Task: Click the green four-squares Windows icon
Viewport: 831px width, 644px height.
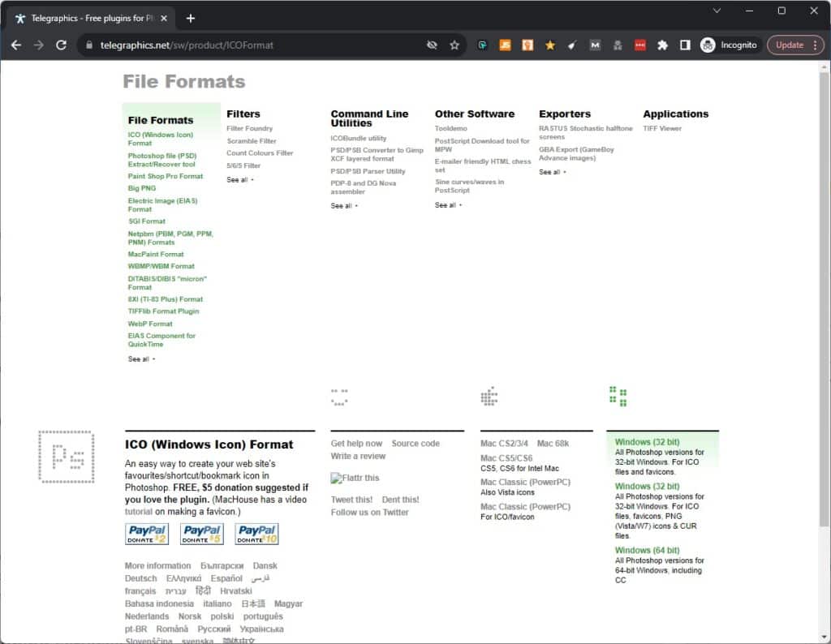Action: pos(618,396)
